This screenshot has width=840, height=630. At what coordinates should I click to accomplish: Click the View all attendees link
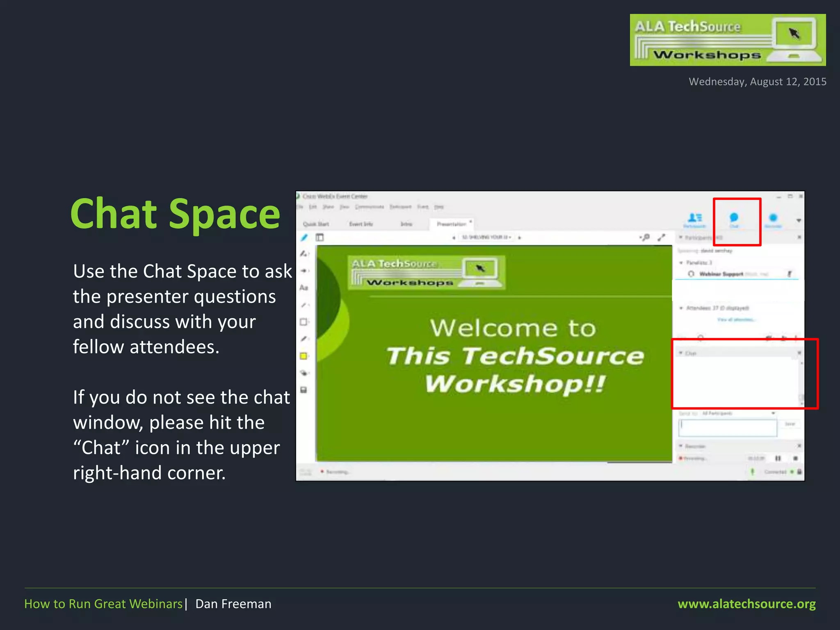click(736, 320)
